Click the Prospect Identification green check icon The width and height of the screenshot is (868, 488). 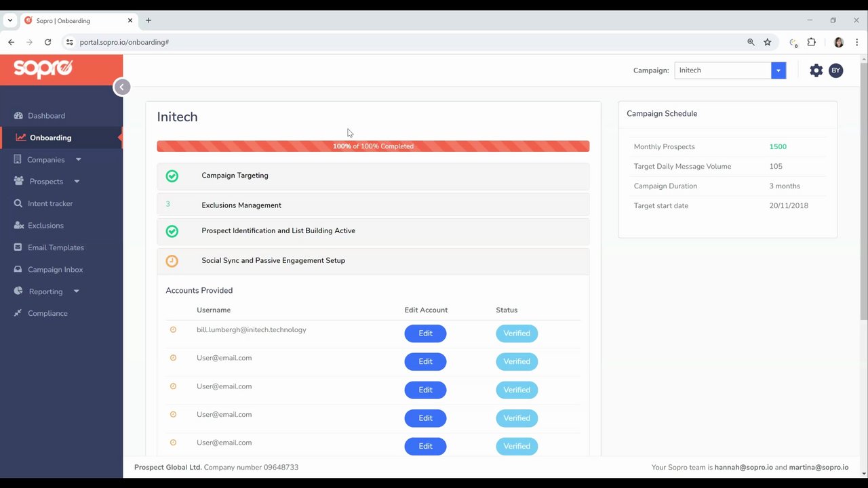pyautogui.click(x=172, y=231)
